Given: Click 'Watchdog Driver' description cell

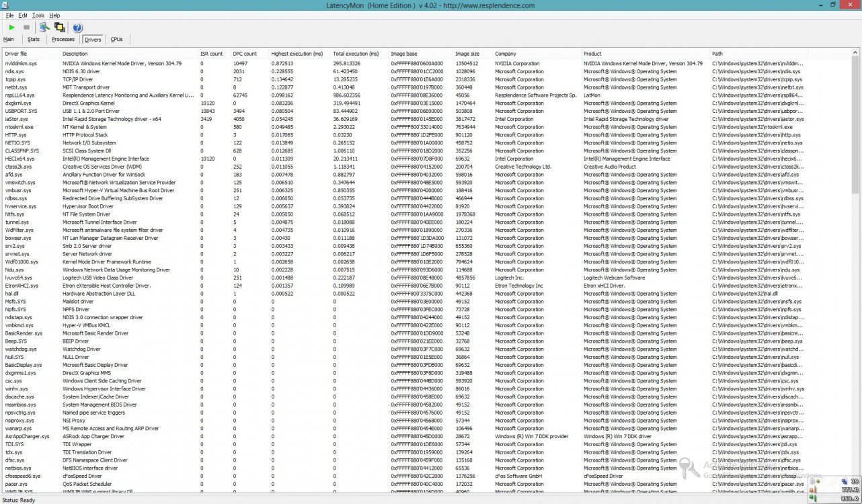Looking at the screenshot, I should coord(81,349).
